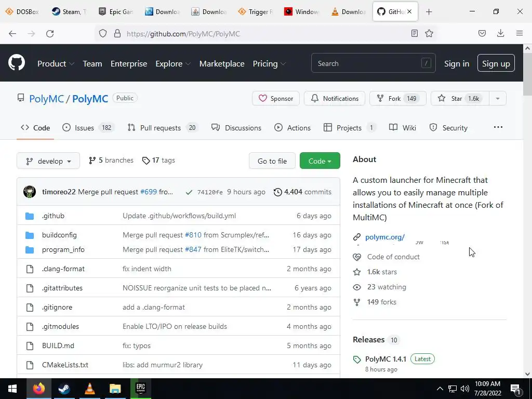Screen dimensions: 532x399
Task: Open the Security tab
Action: click(x=448, y=128)
